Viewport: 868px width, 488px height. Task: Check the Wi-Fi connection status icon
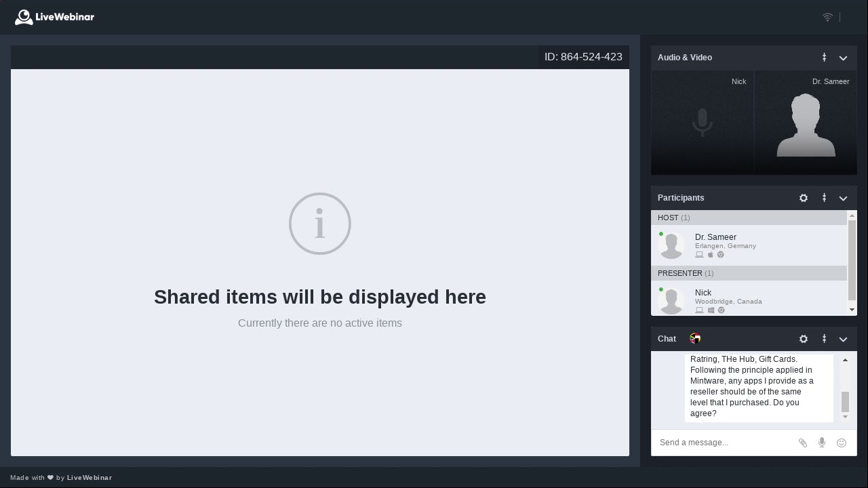click(x=827, y=17)
